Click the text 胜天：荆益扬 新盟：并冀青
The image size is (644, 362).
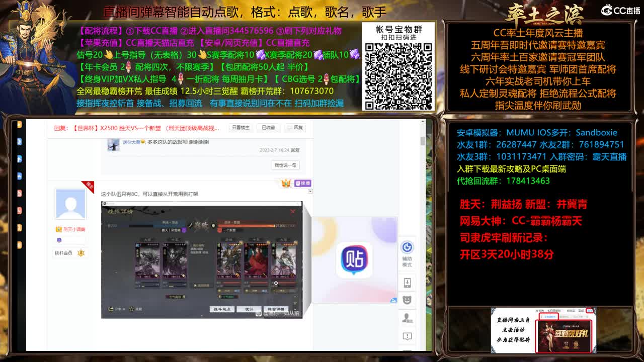pyautogui.click(x=523, y=204)
